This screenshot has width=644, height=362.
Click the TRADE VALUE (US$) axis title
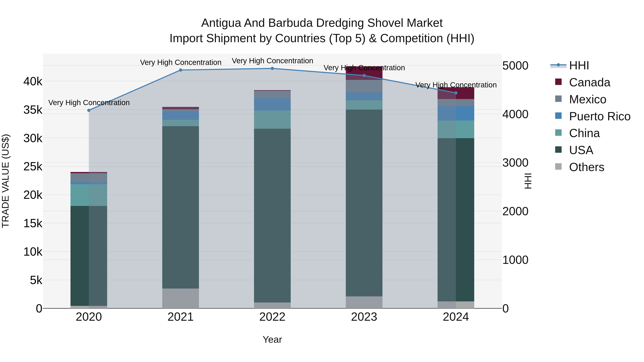(6, 181)
